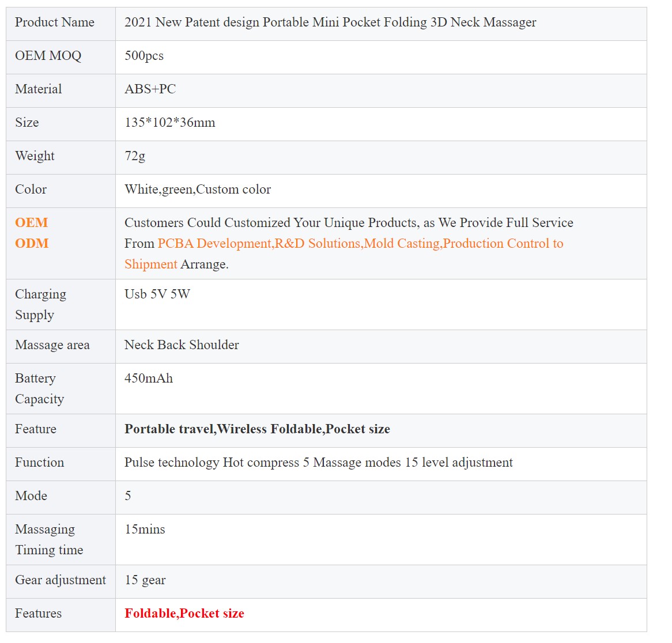Click the 15 gear value
The width and height of the screenshot is (672, 643).
click(x=145, y=580)
